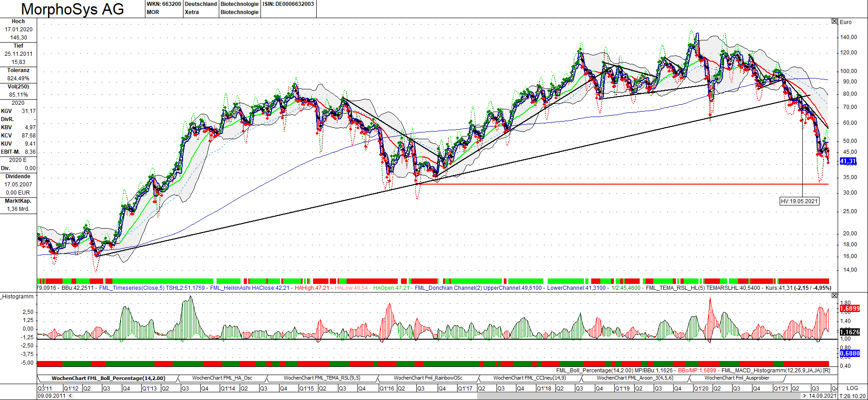Click the Euro currency label on the price axis
This screenshot has width=868, height=400.
845,22
